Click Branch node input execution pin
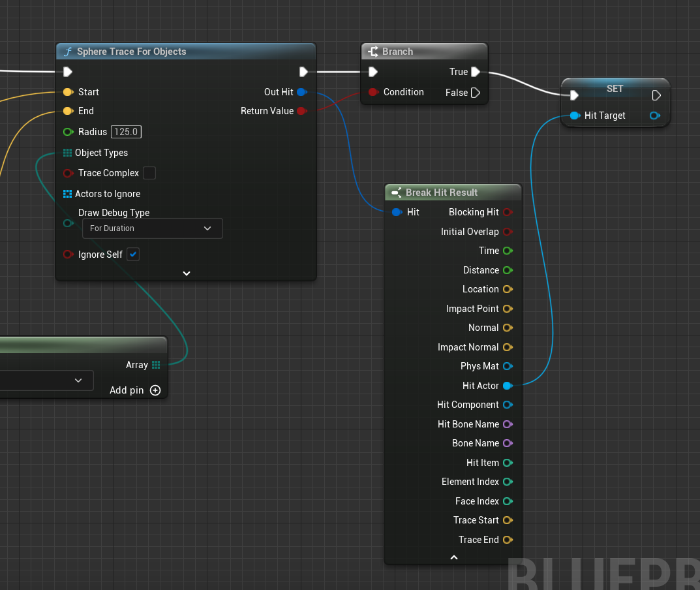The height and width of the screenshot is (590, 700). point(373,72)
